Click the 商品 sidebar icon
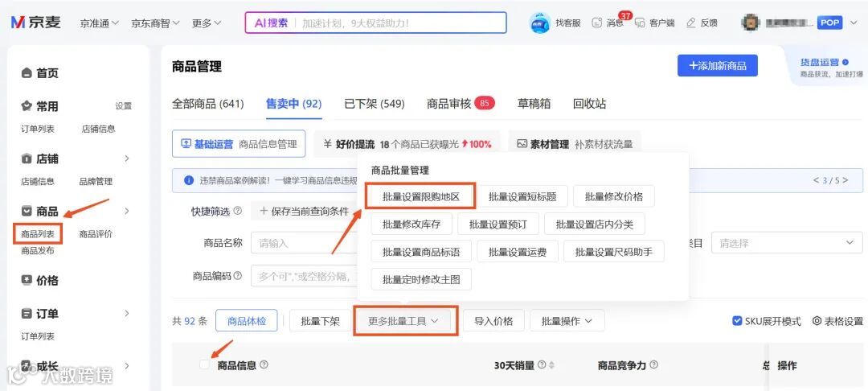 click(26, 211)
